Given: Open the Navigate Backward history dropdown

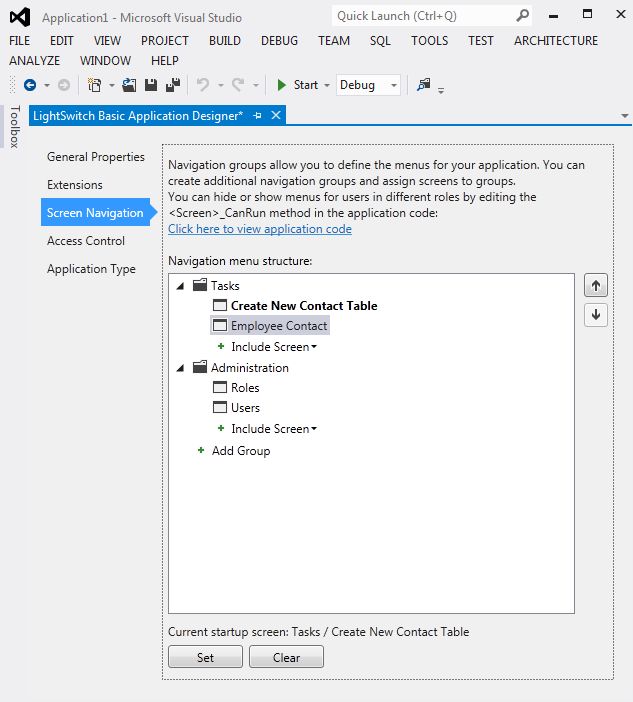Looking at the screenshot, I should pyautogui.click(x=47, y=86).
